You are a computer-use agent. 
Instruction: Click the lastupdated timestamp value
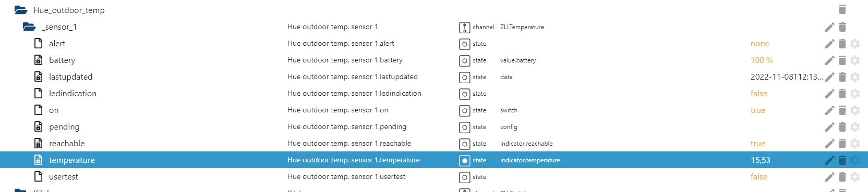point(787,77)
